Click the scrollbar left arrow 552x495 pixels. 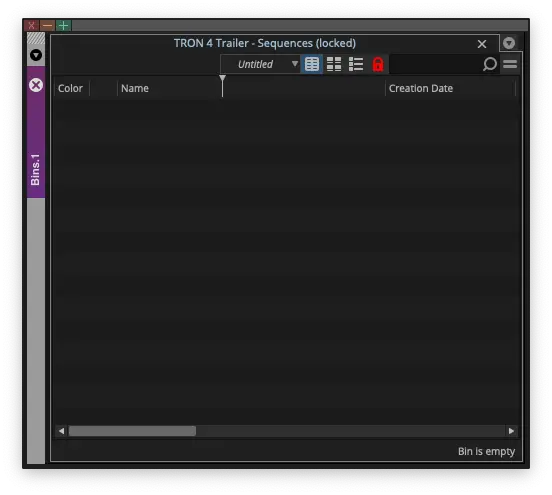[x=62, y=431]
